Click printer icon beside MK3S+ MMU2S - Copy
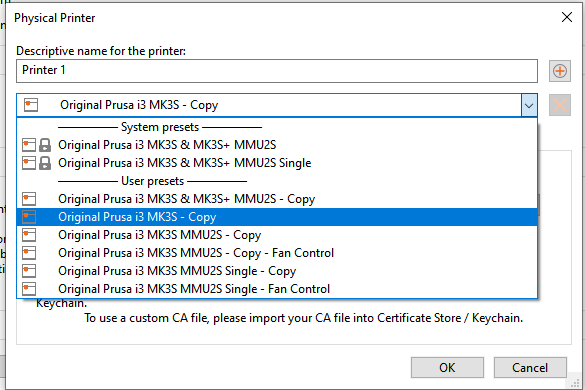The width and height of the screenshot is (585, 390). pyautogui.click(x=29, y=199)
